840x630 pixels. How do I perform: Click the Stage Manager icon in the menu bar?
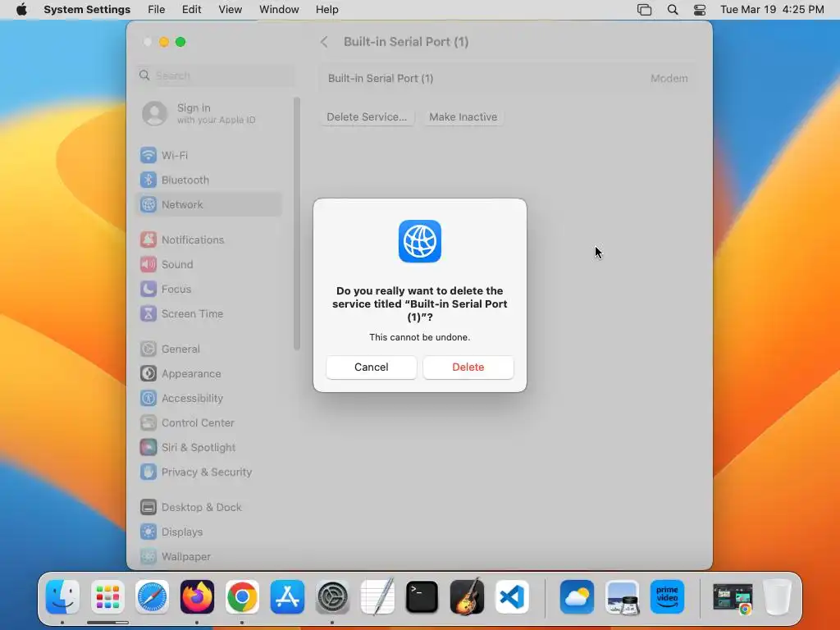point(645,10)
